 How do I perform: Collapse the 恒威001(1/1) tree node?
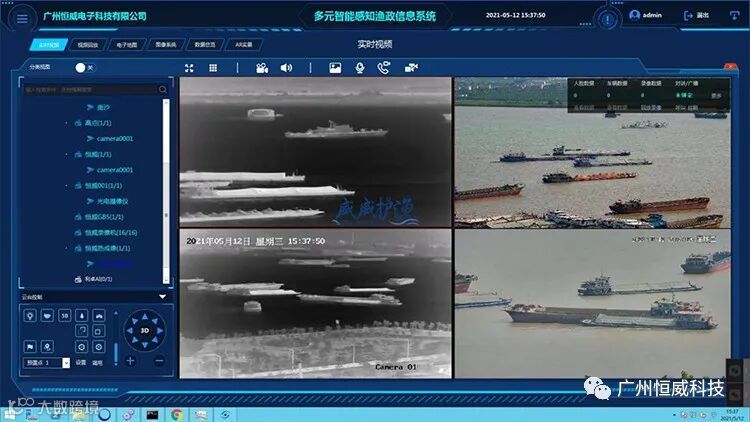(x=66, y=186)
